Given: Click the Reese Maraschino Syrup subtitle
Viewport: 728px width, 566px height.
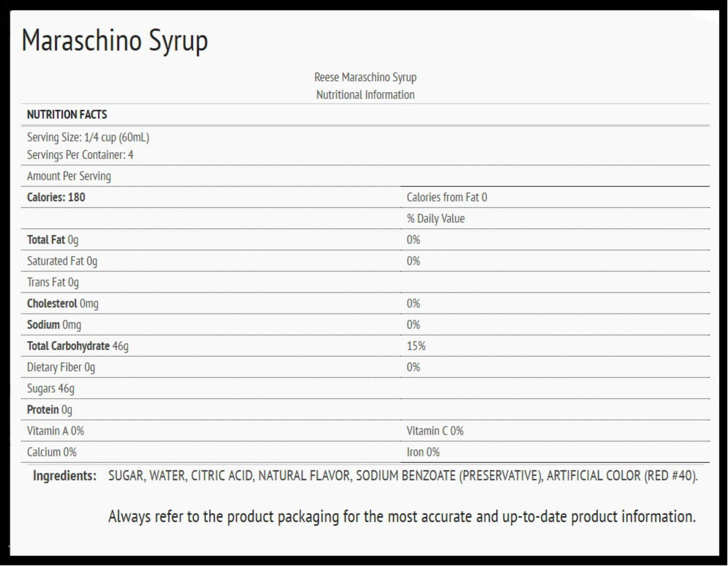Looking at the screenshot, I should 365,77.
